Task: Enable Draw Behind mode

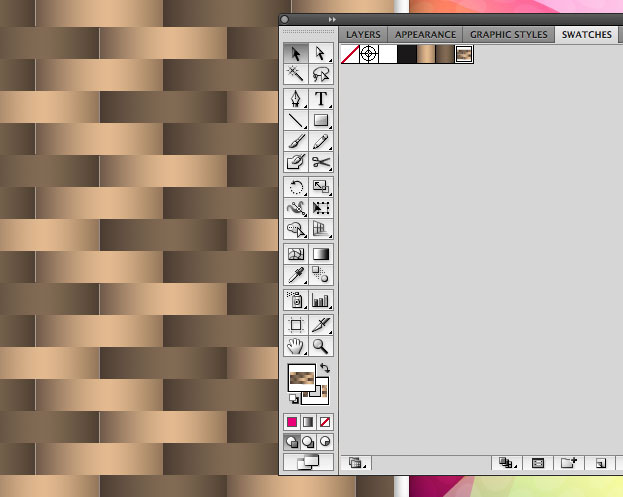Action: click(x=308, y=442)
